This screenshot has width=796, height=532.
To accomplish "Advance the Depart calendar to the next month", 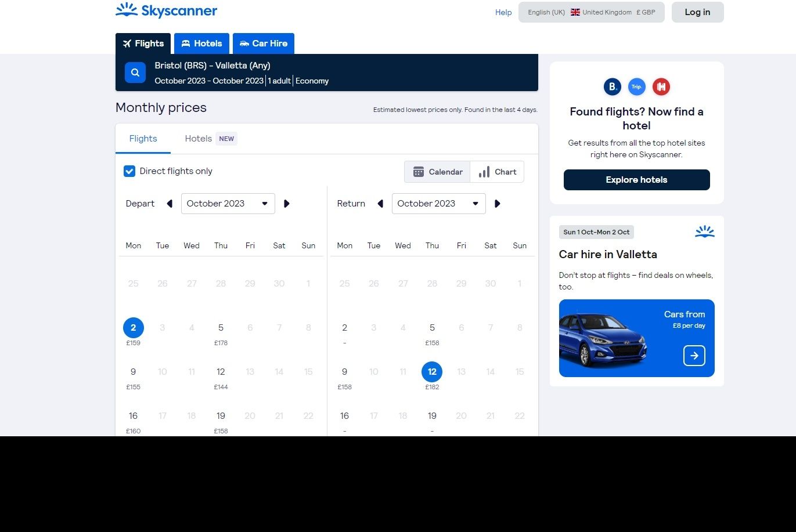I will (286, 204).
